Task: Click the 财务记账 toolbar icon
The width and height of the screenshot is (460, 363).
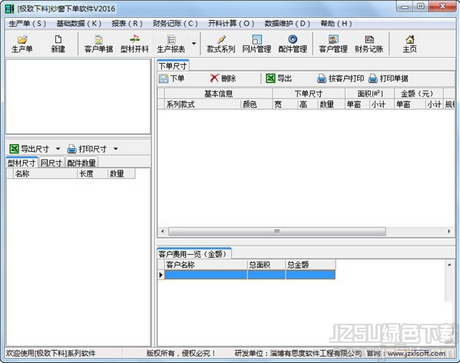Action: click(369, 44)
